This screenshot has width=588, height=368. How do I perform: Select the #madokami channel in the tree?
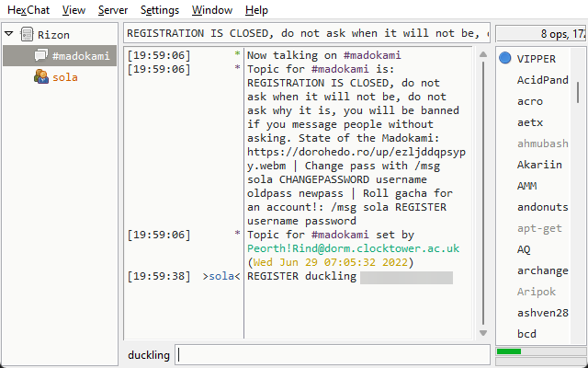[80, 56]
